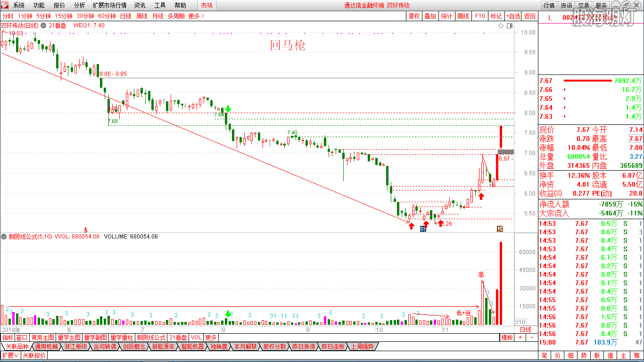
Task: Click the round icon before 假阴线公式 indicator
Action: coord(4,237)
